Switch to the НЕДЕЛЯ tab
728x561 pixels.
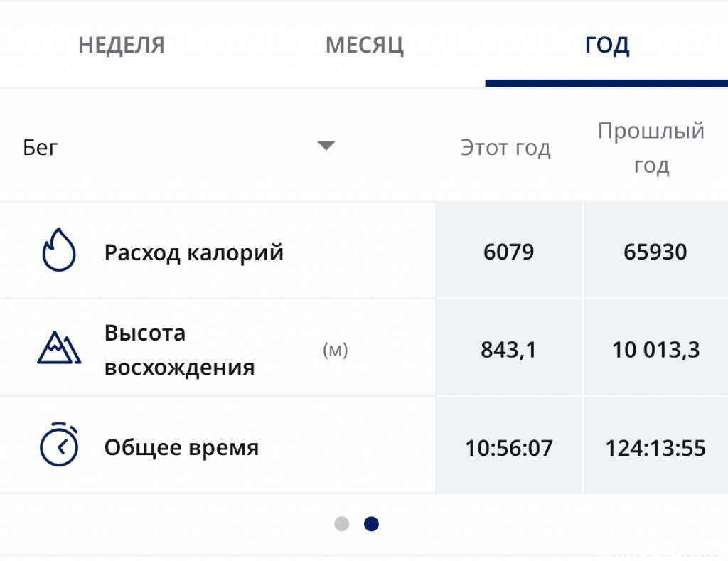[121, 45]
